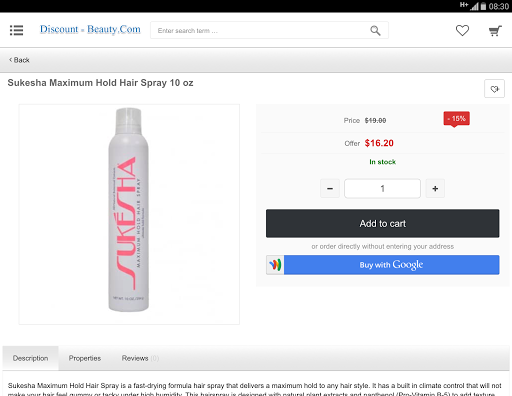This screenshot has width=512, height=396.
Task: Click the Add to cart button
Action: 382,223
